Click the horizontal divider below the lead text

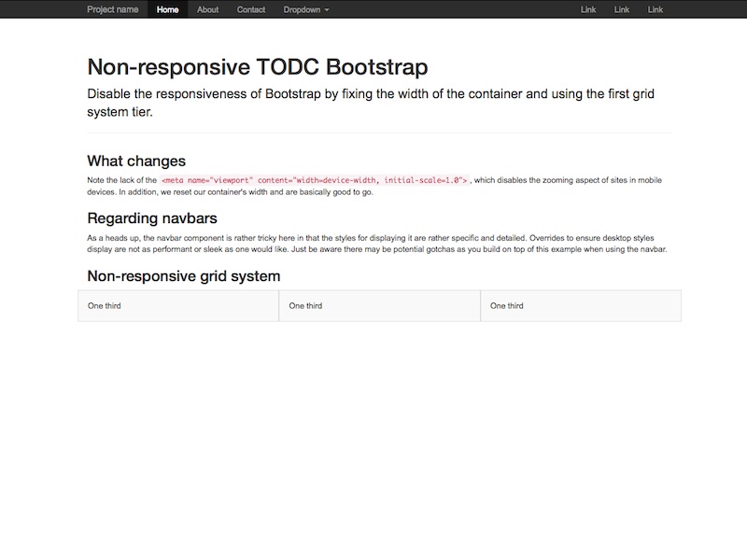pyautogui.click(x=379, y=133)
